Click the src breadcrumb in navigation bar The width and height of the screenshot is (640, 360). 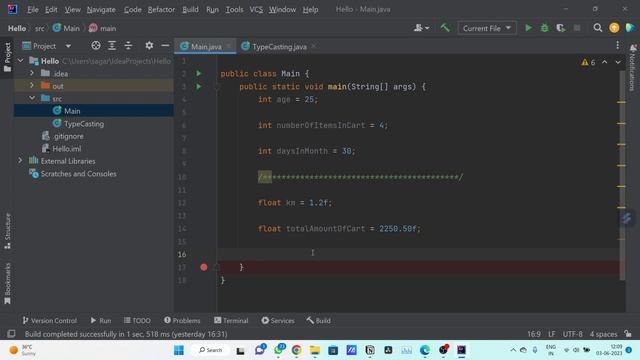click(x=40, y=28)
